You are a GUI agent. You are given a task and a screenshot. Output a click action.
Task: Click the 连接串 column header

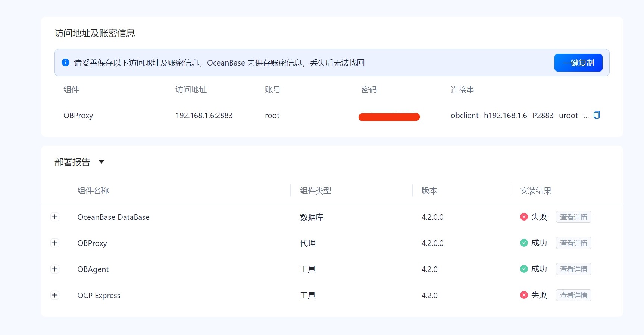pyautogui.click(x=462, y=89)
